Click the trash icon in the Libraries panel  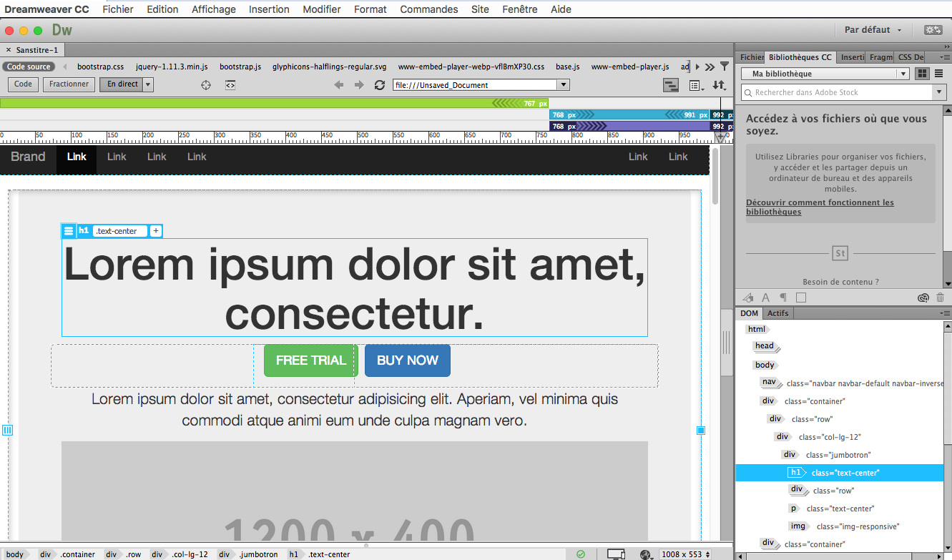[940, 298]
